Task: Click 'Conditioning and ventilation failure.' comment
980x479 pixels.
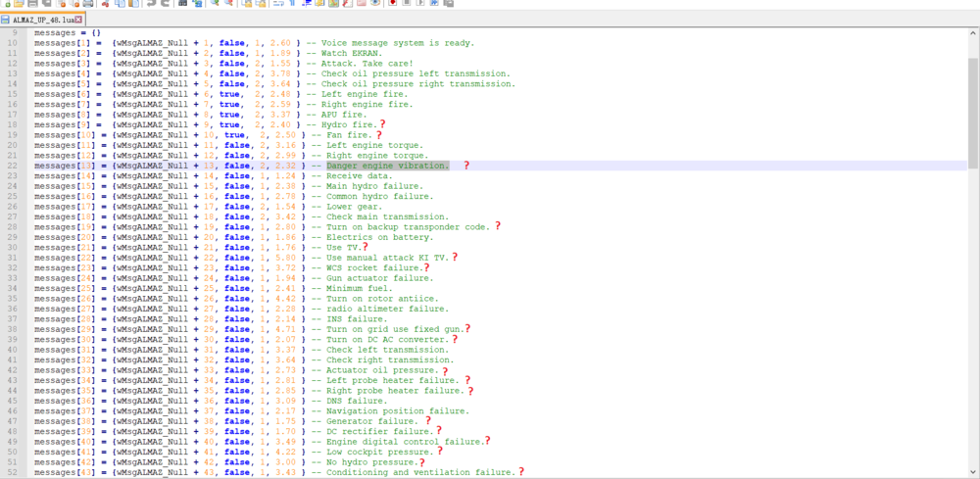Action: (x=420, y=473)
